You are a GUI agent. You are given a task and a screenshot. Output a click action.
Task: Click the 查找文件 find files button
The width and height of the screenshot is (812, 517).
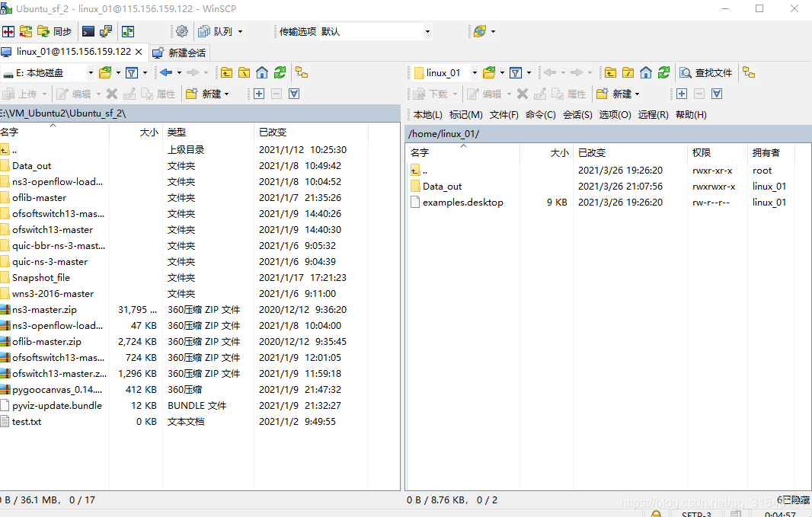(706, 73)
